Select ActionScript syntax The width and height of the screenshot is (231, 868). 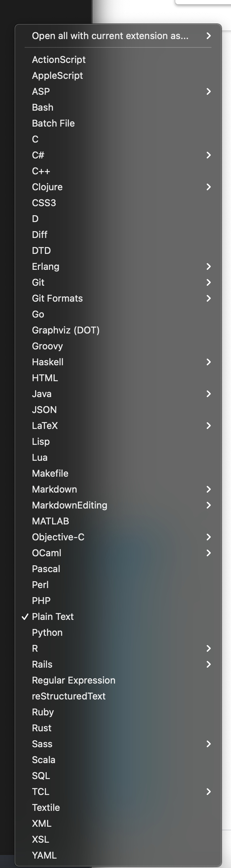click(59, 60)
